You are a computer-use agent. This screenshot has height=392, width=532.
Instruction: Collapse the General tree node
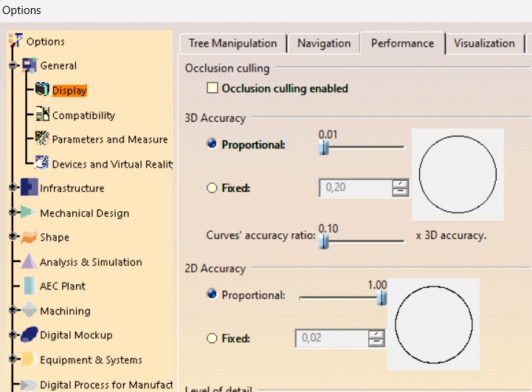click(x=13, y=66)
